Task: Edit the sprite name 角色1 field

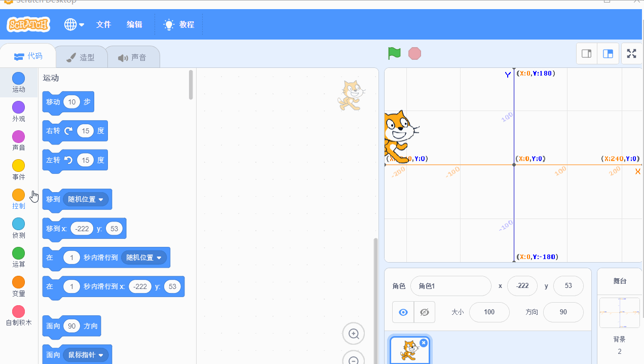Action: 451,286
